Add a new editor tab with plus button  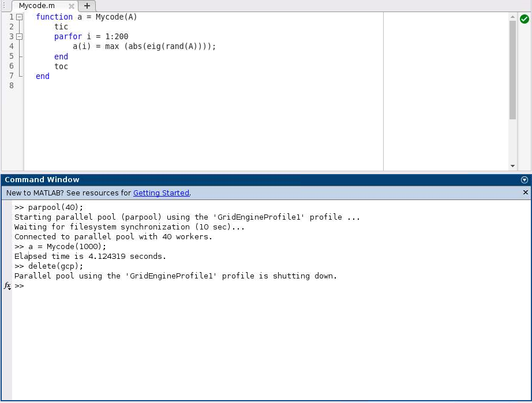pos(87,6)
